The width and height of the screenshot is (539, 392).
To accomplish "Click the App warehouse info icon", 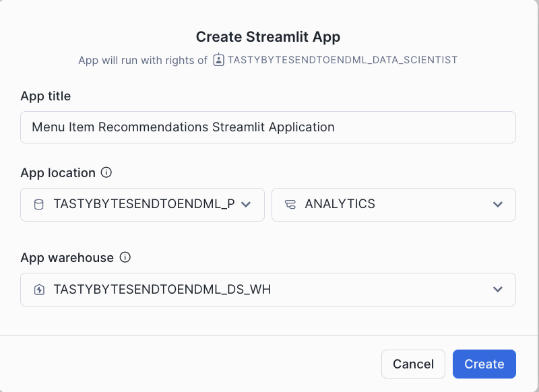I will point(125,257).
